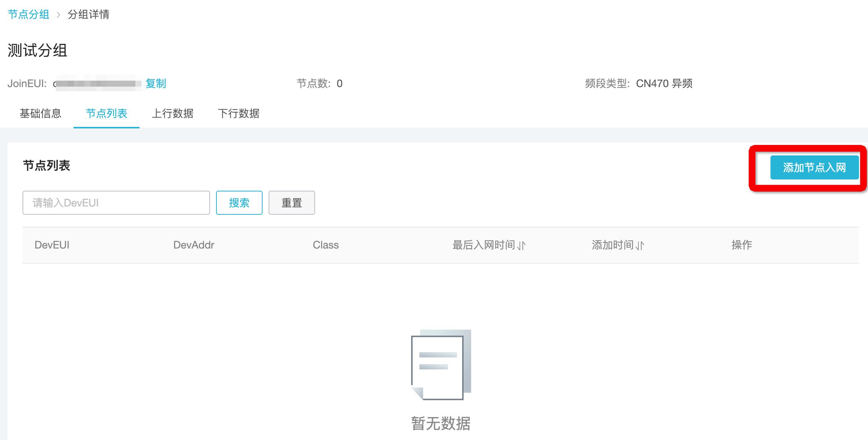
Task: Select the 节点列表 tab
Action: coord(106,114)
